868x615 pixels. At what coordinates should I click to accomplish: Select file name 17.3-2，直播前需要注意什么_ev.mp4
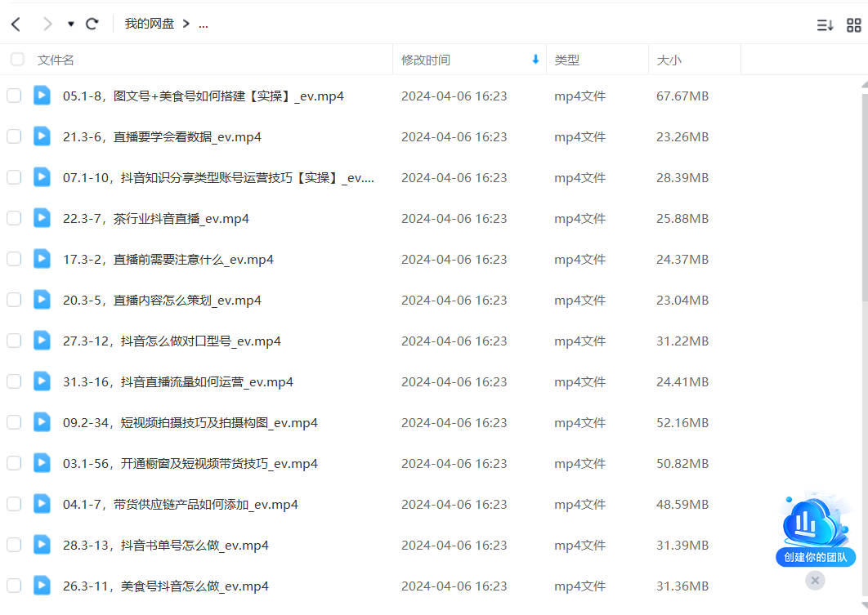pyautogui.click(x=168, y=260)
